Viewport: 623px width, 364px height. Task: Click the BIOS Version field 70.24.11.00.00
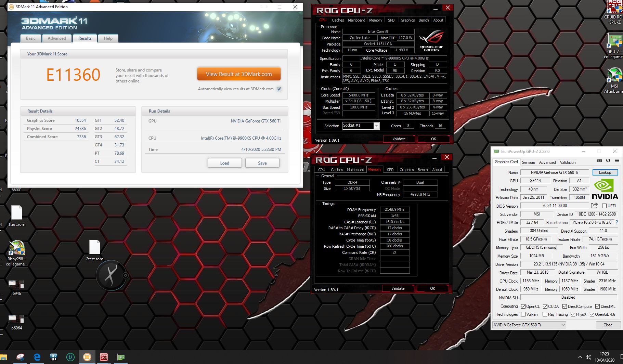point(554,206)
